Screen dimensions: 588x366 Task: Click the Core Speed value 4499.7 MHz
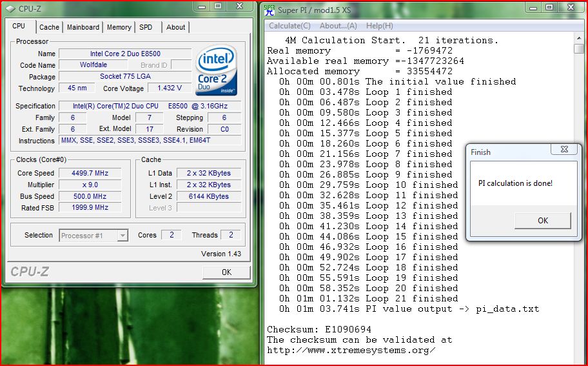click(90, 173)
